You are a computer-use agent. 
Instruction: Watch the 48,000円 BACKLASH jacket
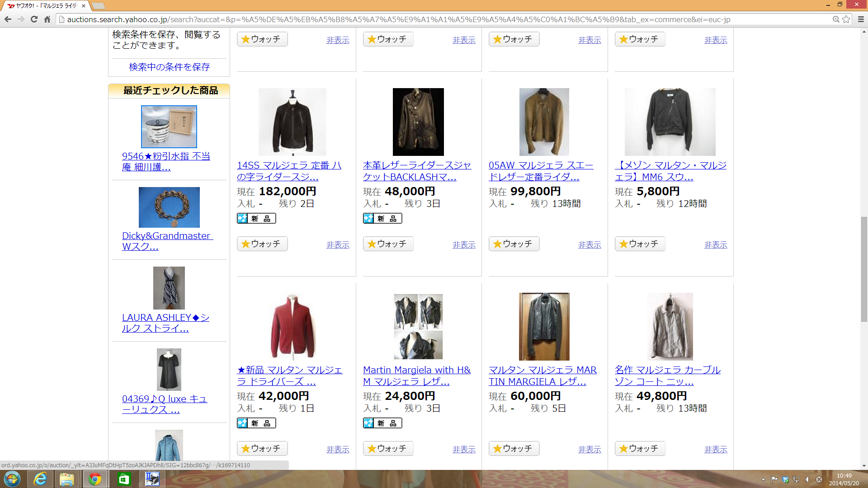click(388, 244)
